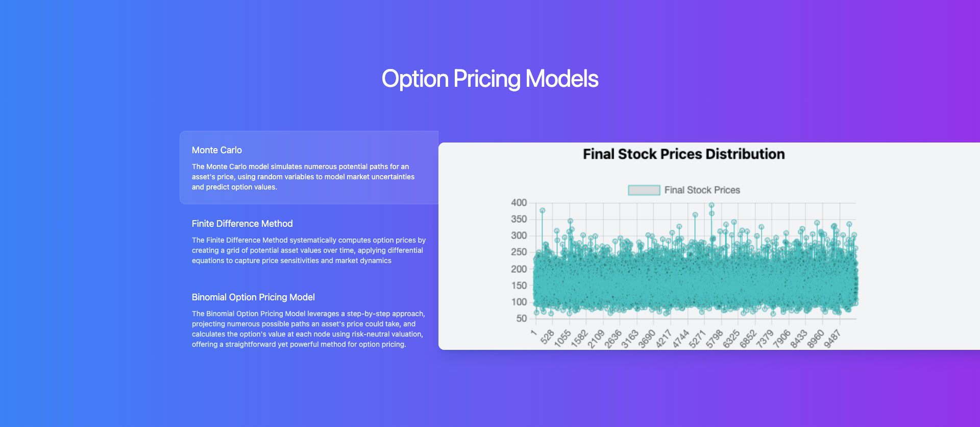The height and width of the screenshot is (427, 980).
Task: Click the 9487 label on the x-axis
Action: click(832, 339)
